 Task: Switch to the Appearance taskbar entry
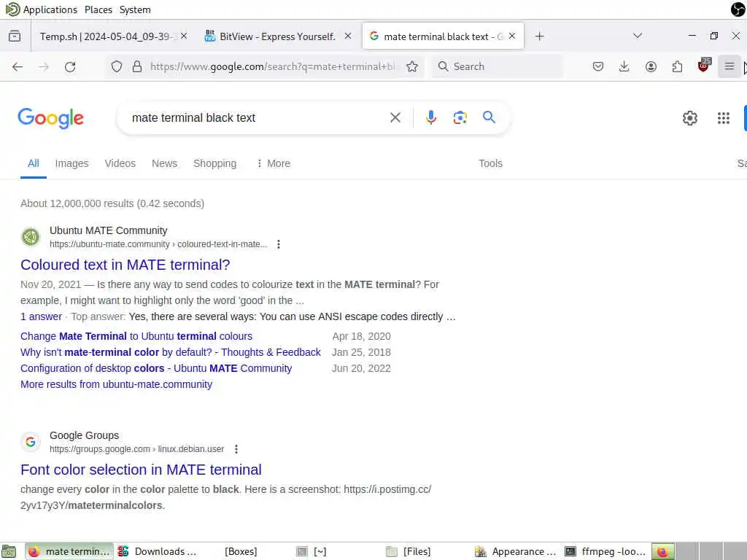click(x=516, y=551)
